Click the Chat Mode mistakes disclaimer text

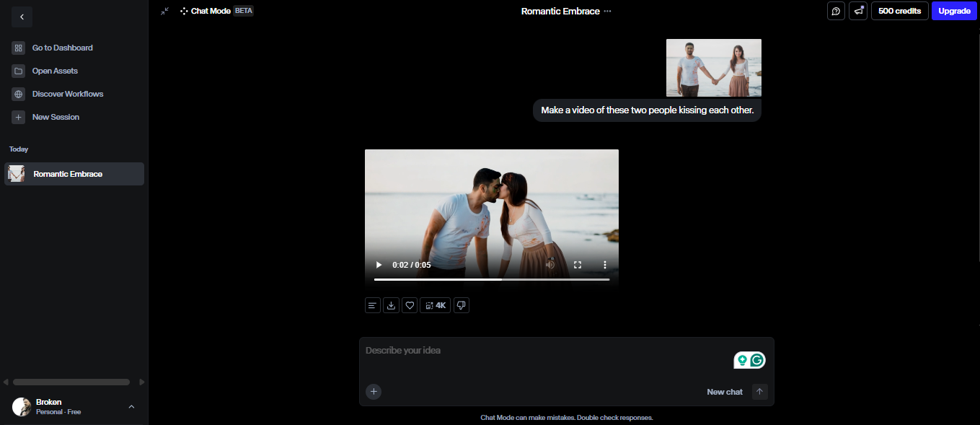pos(567,418)
